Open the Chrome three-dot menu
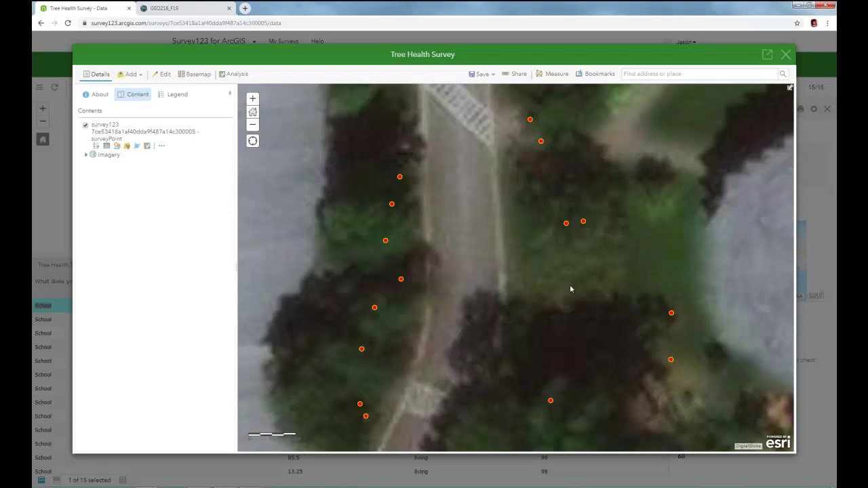The width and height of the screenshot is (868, 488). pyautogui.click(x=827, y=23)
